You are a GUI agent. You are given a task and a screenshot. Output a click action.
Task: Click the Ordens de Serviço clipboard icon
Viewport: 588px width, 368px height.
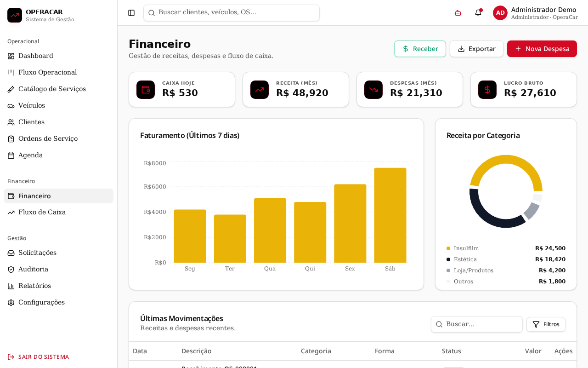11,139
